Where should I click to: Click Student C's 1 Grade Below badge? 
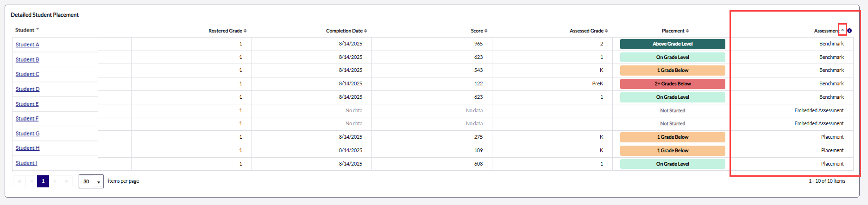pos(673,70)
